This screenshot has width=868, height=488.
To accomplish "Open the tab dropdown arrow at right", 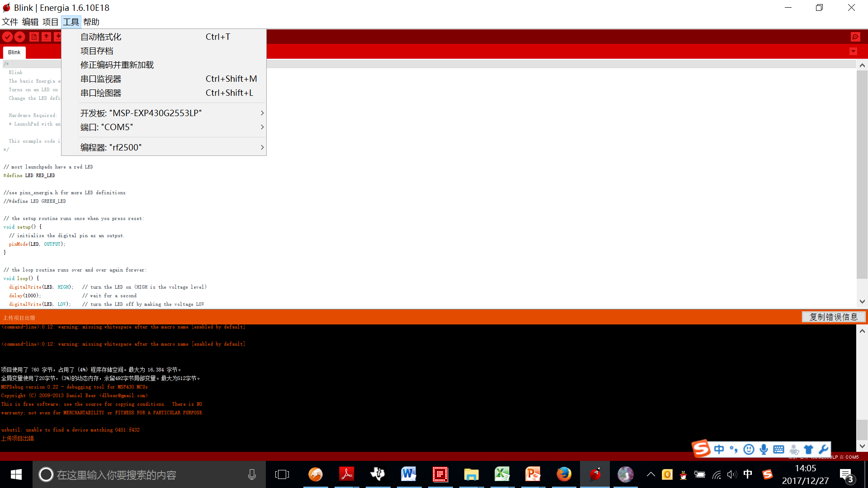I will 853,52.
